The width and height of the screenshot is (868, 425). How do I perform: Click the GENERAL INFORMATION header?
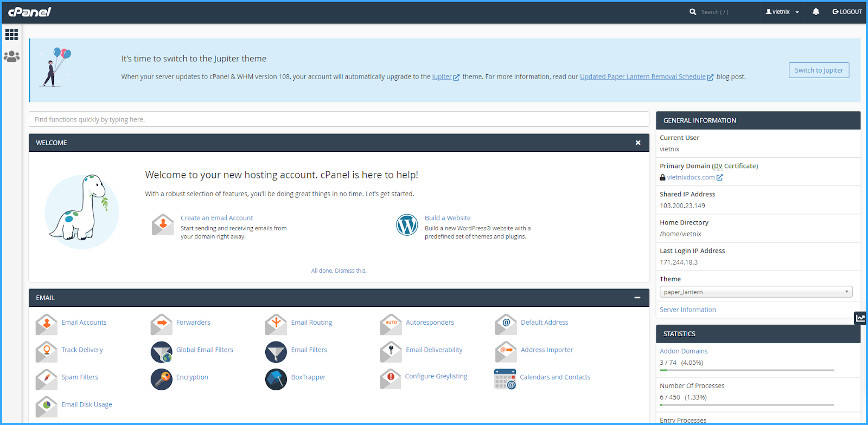coord(758,120)
